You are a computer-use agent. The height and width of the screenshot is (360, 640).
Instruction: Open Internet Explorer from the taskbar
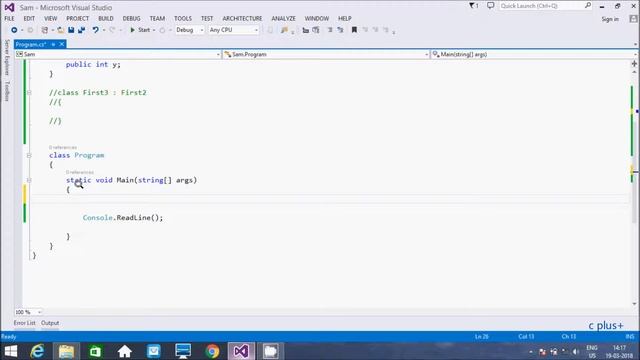[38, 351]
